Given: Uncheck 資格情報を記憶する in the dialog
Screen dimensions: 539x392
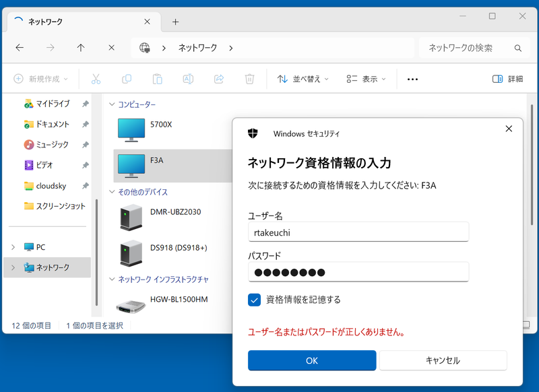Looking at the screenshot, I should (x=255, y=300).
